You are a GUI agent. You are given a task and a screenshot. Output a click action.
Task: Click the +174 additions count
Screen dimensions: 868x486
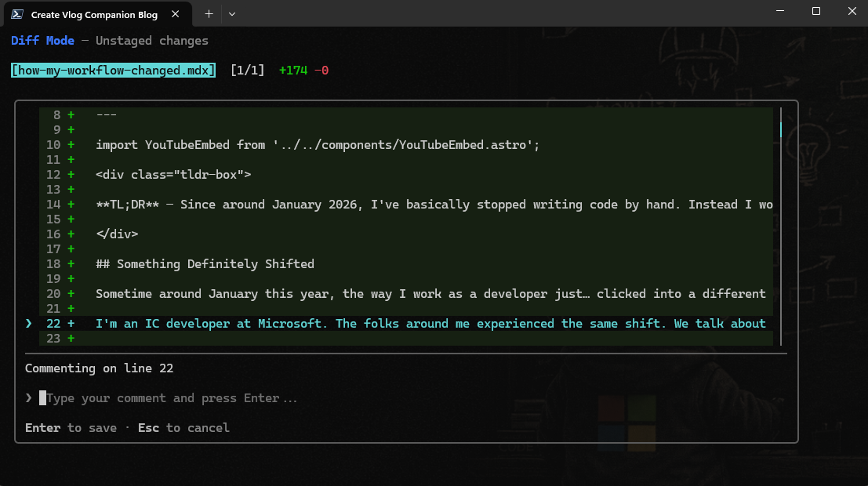[292, 71]
